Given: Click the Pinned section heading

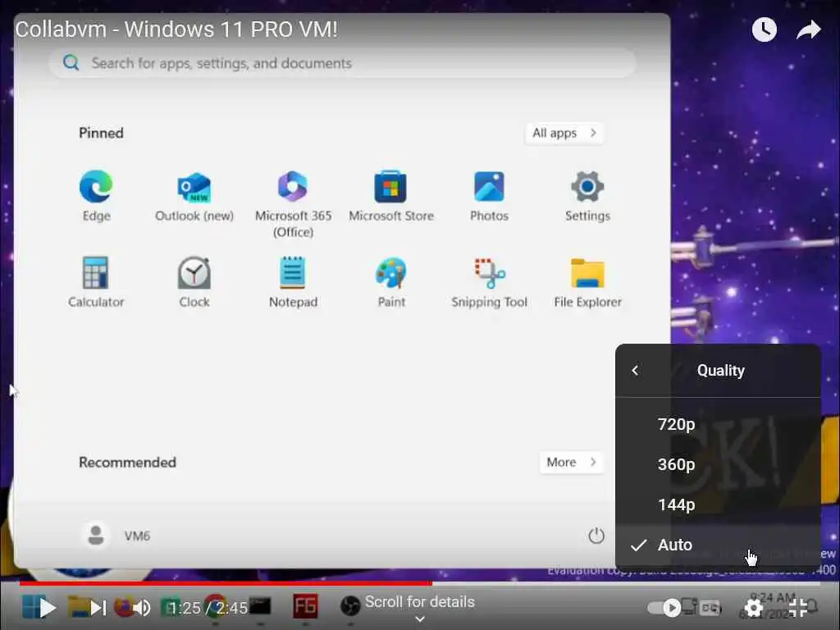Looking at the screenshot, I should coord(101,133).
